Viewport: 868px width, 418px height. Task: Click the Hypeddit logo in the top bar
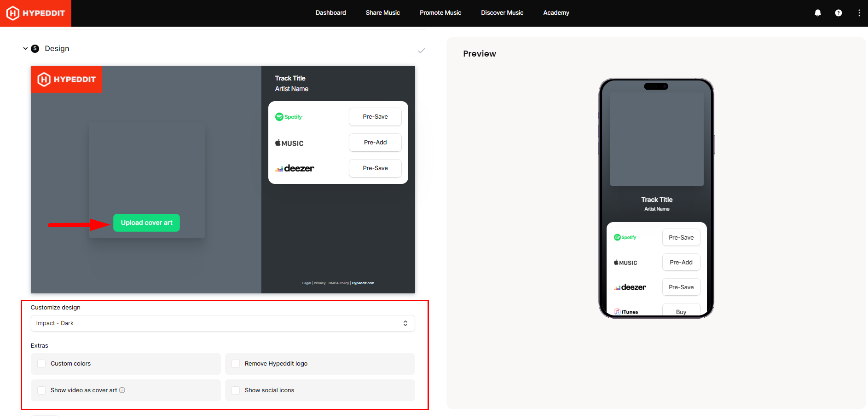[35, 13]
